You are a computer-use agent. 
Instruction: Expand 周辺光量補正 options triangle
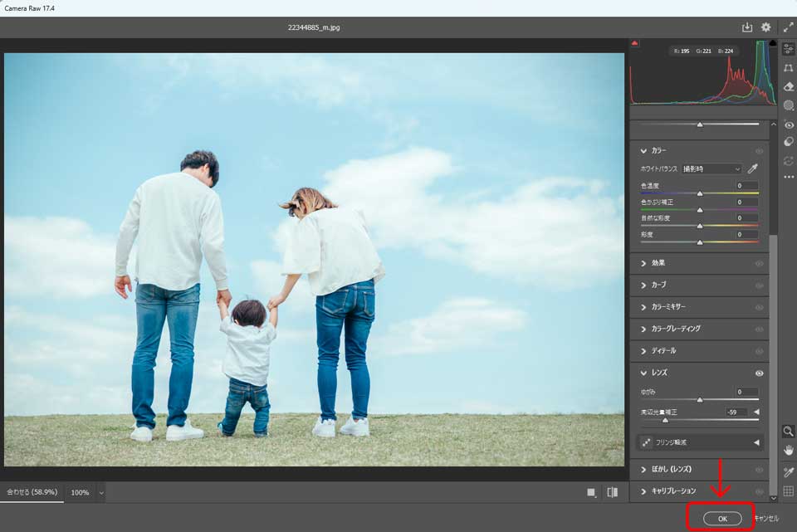756,412
